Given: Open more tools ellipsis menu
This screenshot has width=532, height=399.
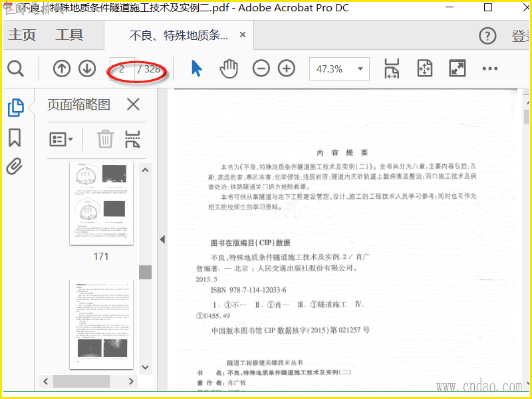Looking at the screenshot, I should 490,69.
